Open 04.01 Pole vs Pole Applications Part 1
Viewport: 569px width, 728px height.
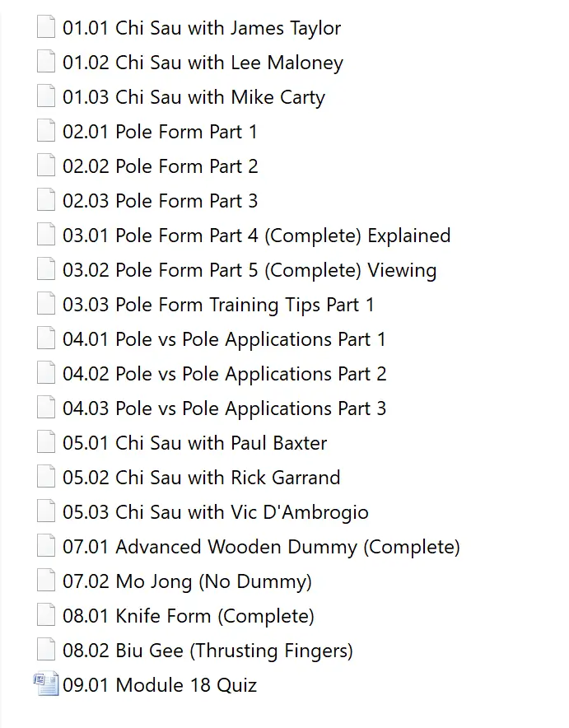(x=224, y=339)
